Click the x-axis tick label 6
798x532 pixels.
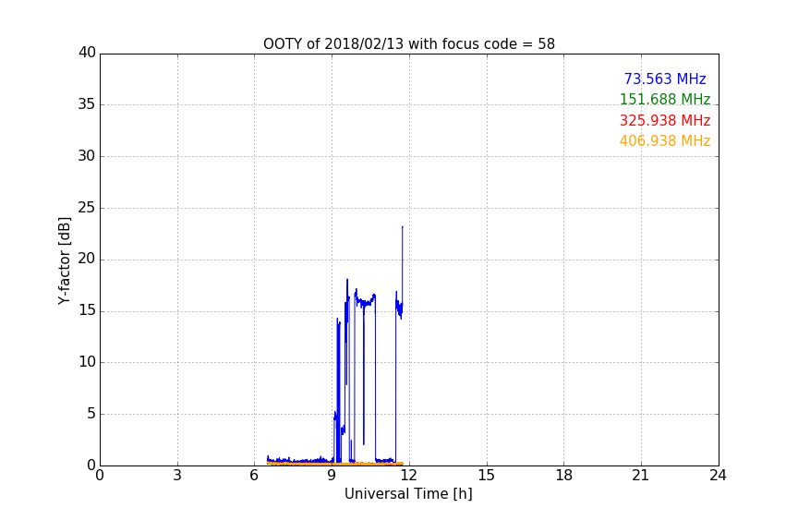tap(254, 476)
